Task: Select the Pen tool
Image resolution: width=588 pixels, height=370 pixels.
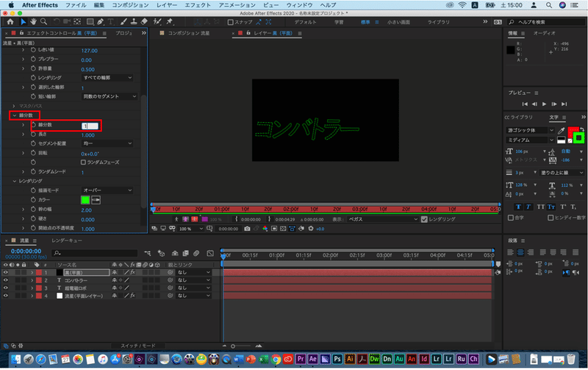Action: pyautogui.click(x=100, y=22)
